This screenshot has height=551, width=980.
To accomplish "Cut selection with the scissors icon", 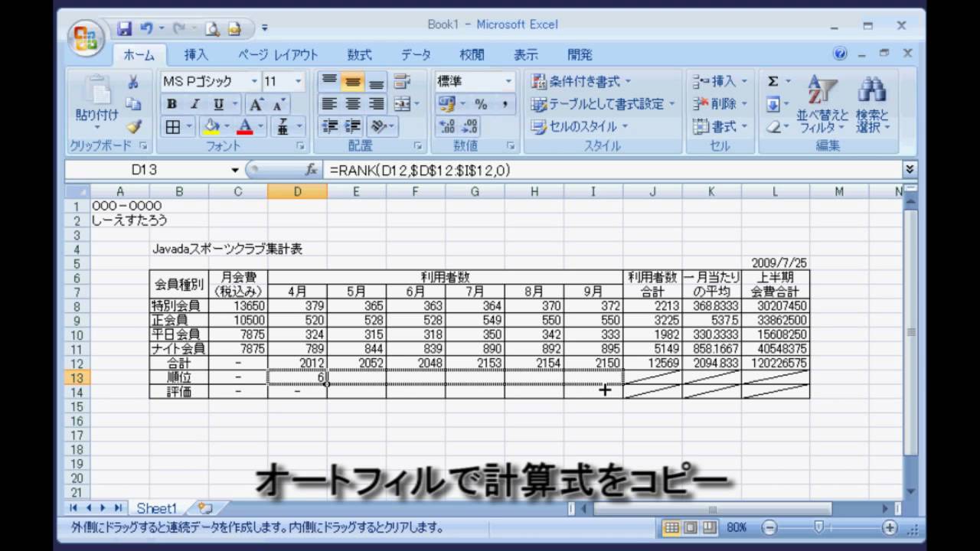I will (x=133, y=82).
